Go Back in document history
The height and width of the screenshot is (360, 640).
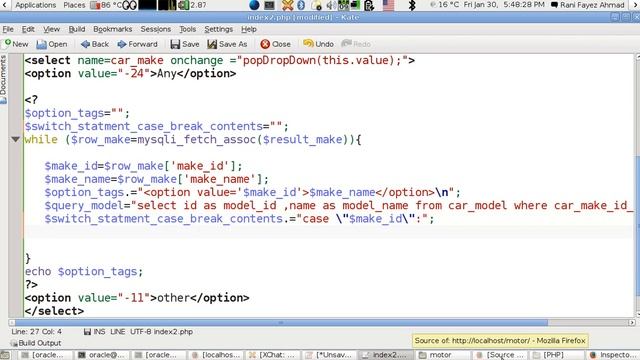pos(95,44)
